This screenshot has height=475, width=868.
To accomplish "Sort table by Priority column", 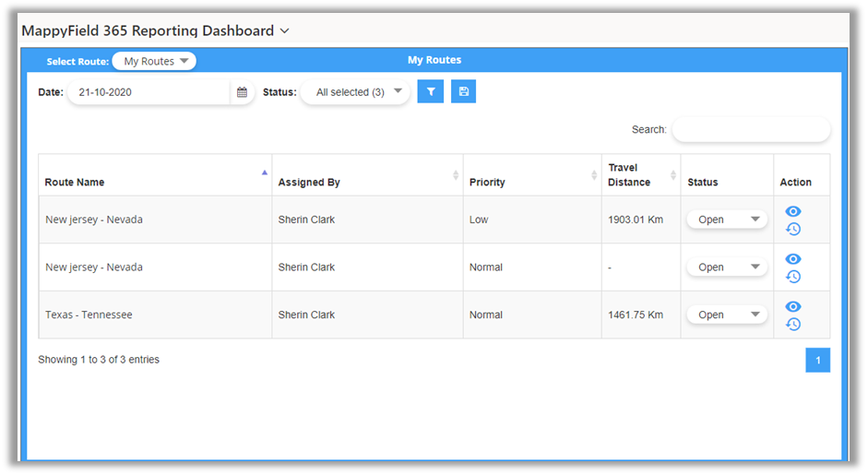I will coord(531,182).
